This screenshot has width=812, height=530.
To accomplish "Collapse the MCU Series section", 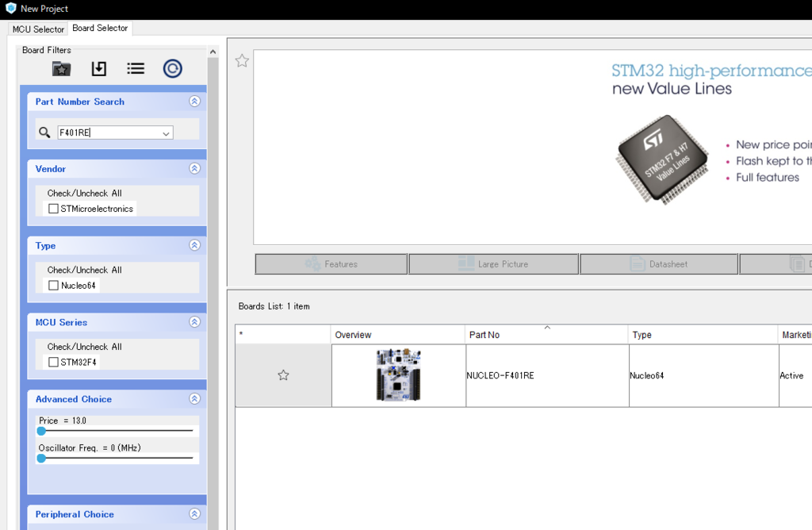I will point(195,322).
